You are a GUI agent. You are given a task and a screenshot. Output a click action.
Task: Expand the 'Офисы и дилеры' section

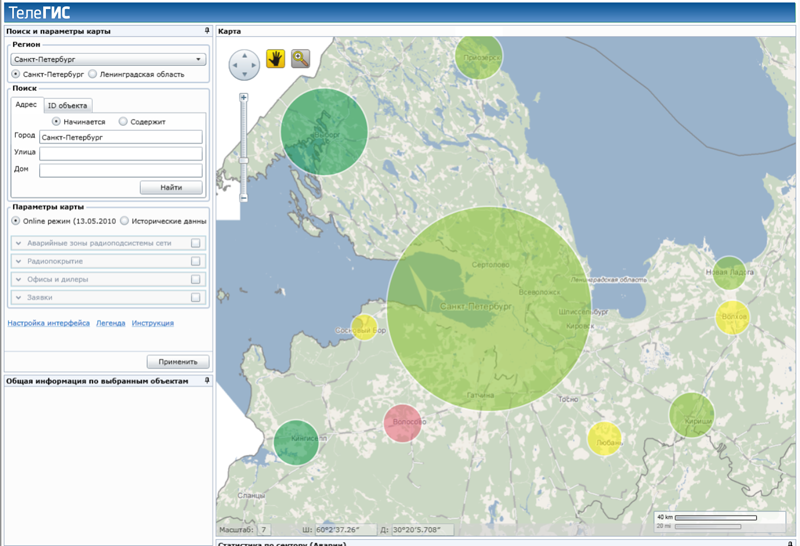(19, 279)
